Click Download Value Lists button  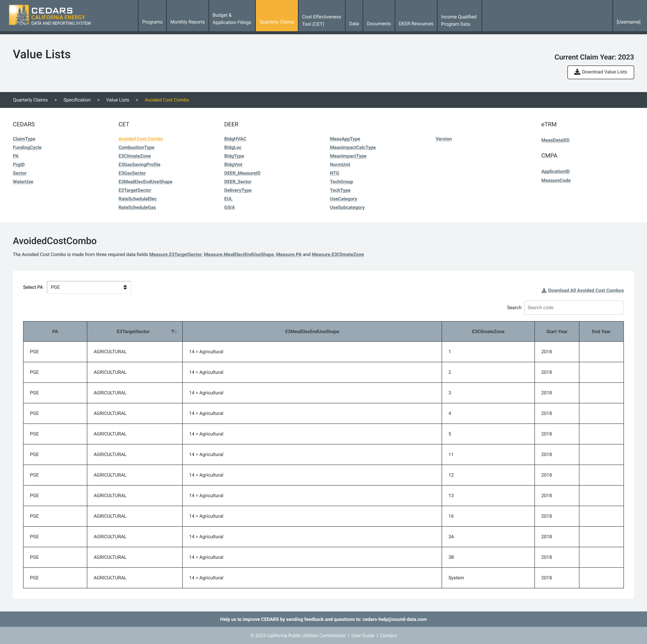[600, 72]
